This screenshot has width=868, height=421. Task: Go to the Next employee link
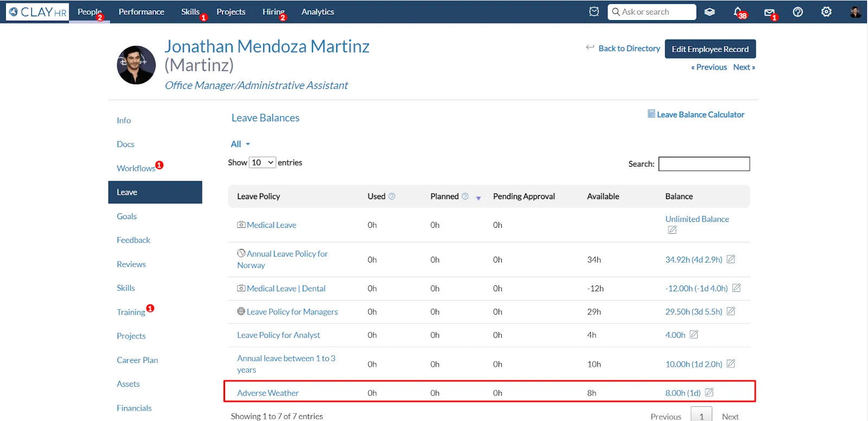click(744, 67)
